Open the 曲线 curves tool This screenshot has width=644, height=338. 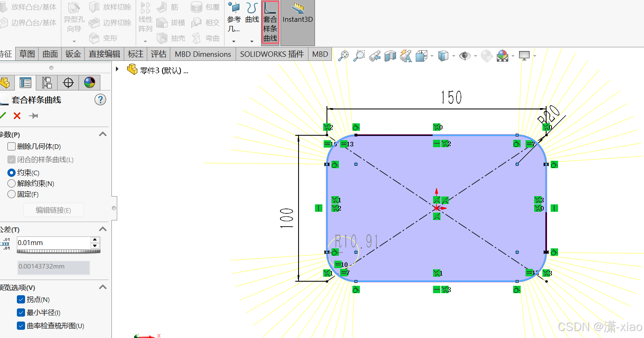point(252,13)
